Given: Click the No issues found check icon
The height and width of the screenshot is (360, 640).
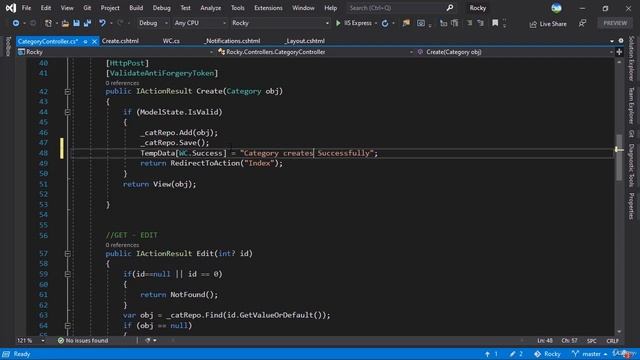Looking at the screenshot, I should click(x=61, y=340).
